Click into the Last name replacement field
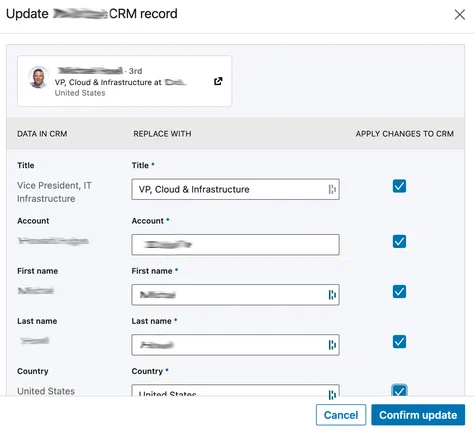Viewport: 475px width, 430px height. click(x=235, y=345)
